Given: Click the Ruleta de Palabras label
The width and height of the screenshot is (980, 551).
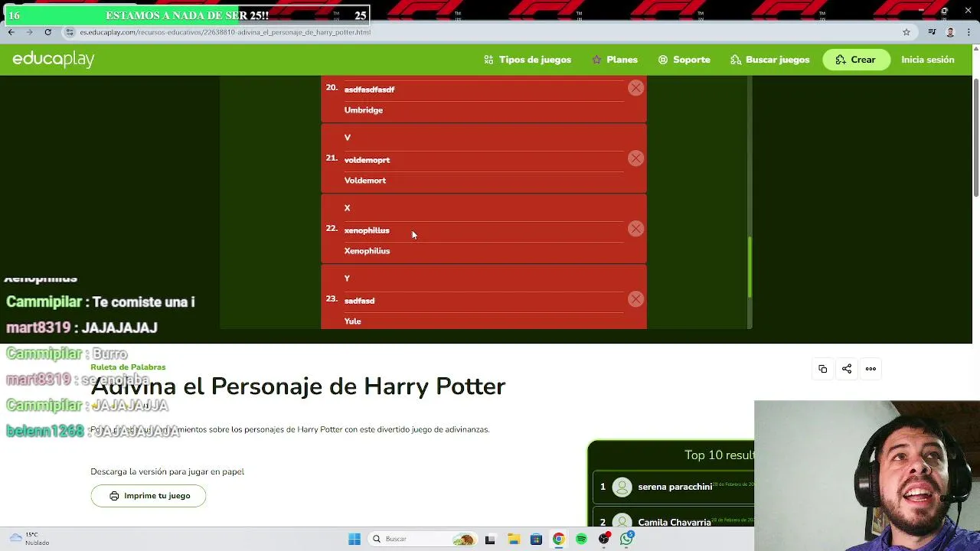Looking at the screenshot, I should click(128, 367).
